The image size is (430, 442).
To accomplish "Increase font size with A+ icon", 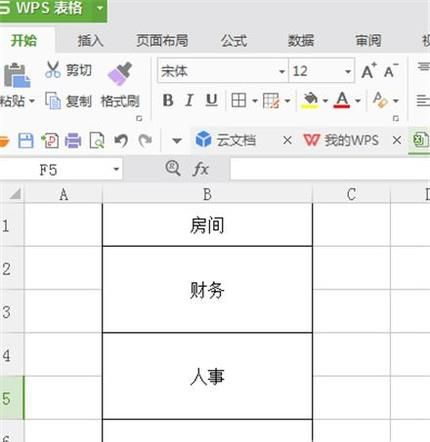I will (369, 71).
